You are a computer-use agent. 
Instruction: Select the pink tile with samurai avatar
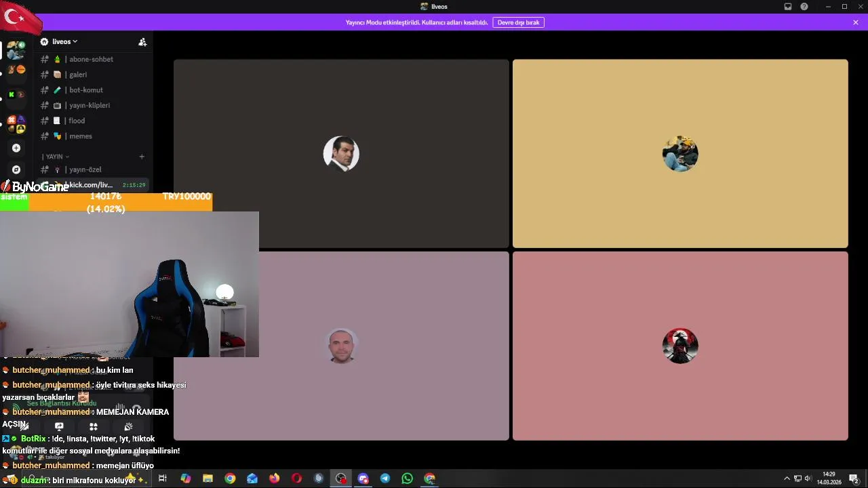point(680,346)
